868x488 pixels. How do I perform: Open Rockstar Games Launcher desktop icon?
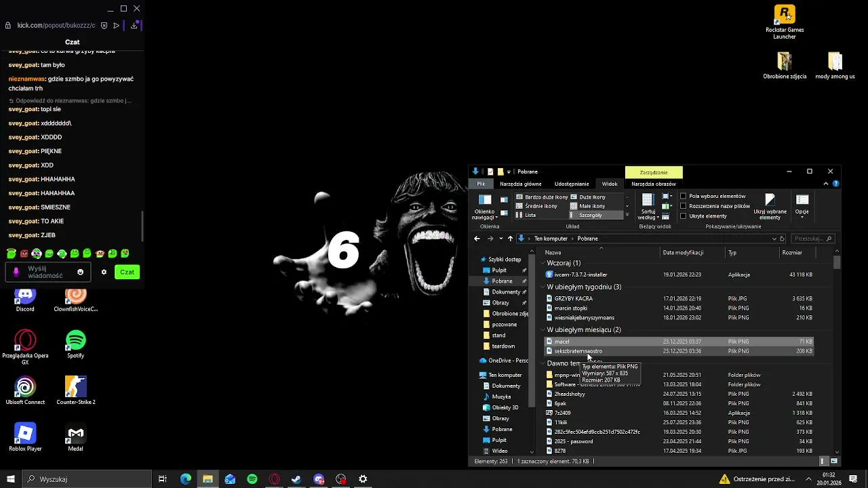pos(785,22)
